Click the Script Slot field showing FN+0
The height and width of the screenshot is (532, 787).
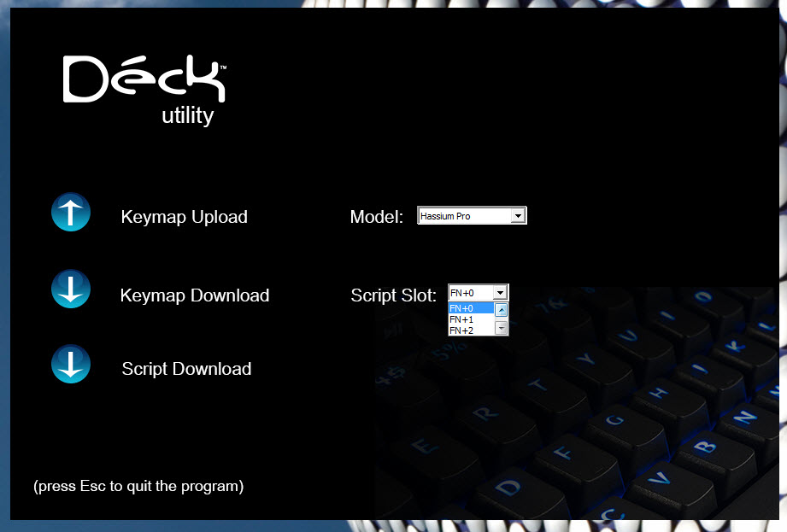point(479,293)
